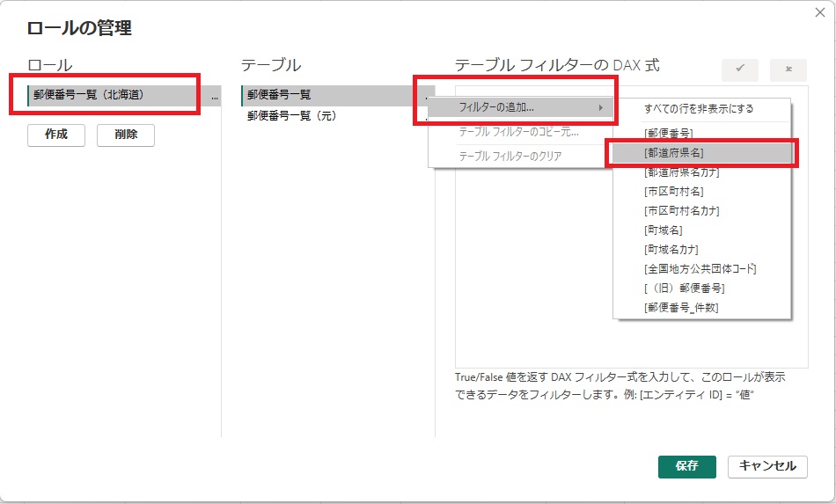Image resolution: width=836 pixels, height=504 pixels.
Task: Pick [市区町村名] column filter
Action: 673,191
